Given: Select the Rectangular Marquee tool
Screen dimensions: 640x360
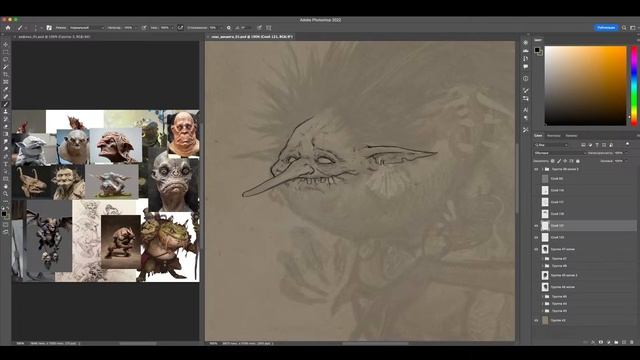Looking at the screenshot, I should coord(6,52).
